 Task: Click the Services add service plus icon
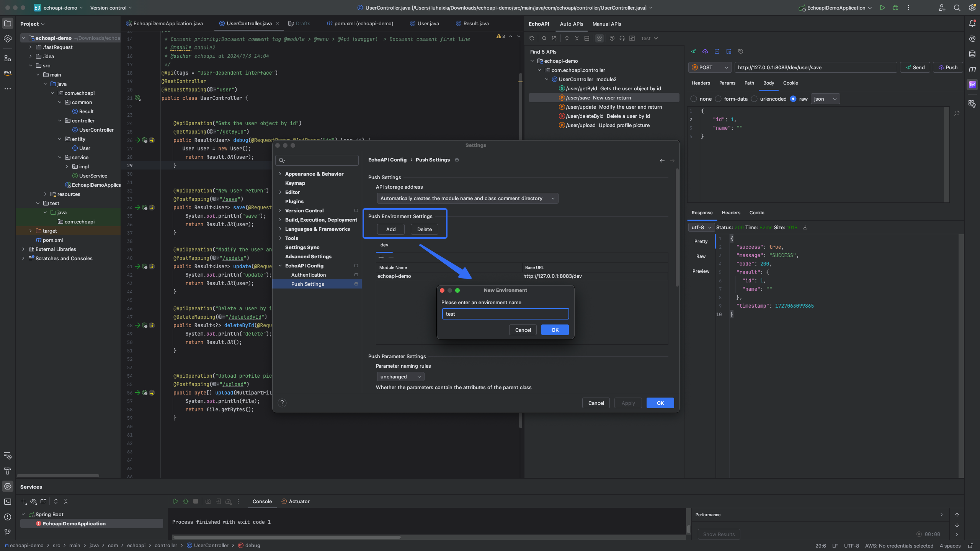(23, 501)
